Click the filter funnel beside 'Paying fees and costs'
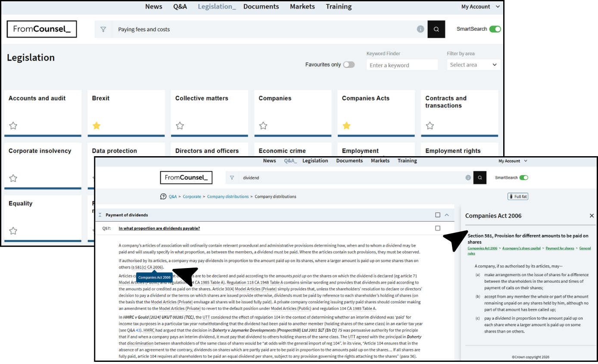 tap(103, 29)
